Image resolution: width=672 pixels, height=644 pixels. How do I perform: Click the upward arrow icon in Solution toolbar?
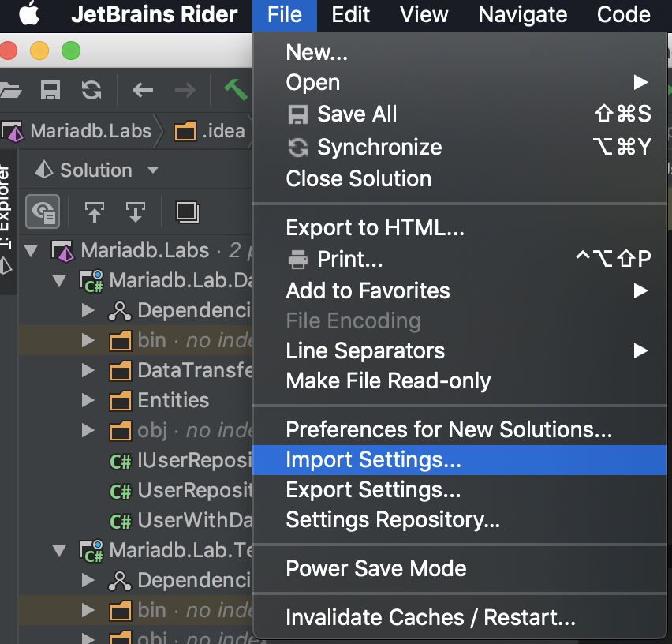95,212
